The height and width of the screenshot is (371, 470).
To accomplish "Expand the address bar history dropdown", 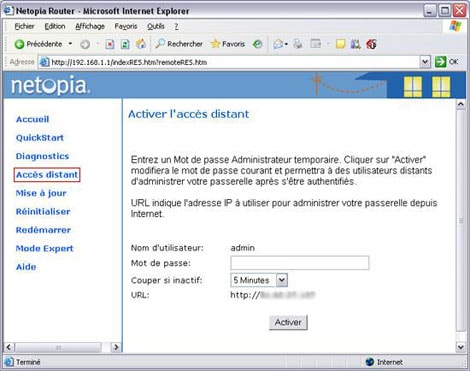I will 425,62.
